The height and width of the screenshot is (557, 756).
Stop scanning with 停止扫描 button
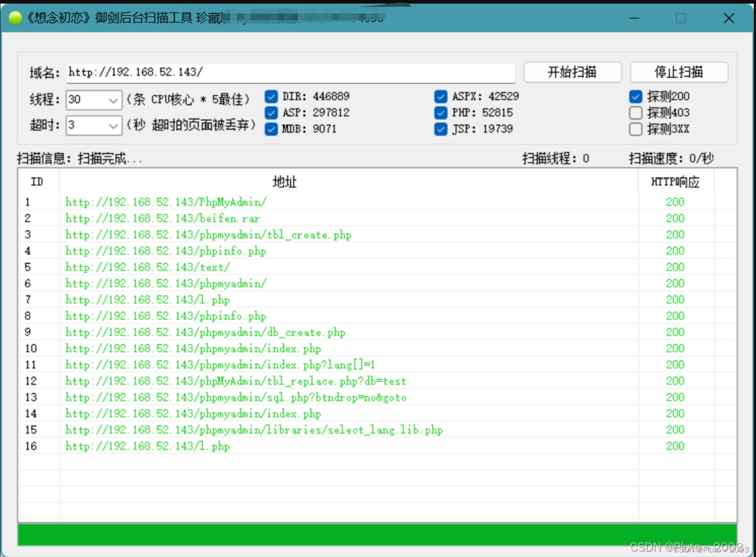tap(679, 72)
